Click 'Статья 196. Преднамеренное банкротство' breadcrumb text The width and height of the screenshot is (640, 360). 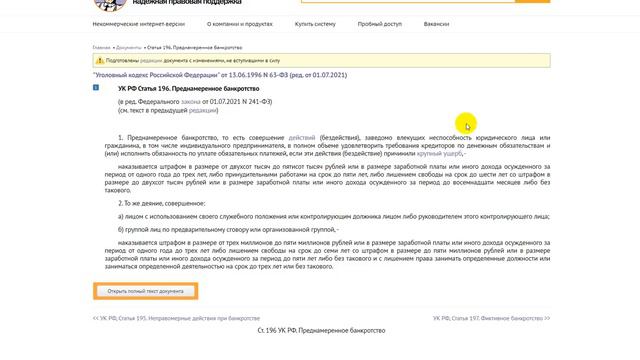coord(194,48)
